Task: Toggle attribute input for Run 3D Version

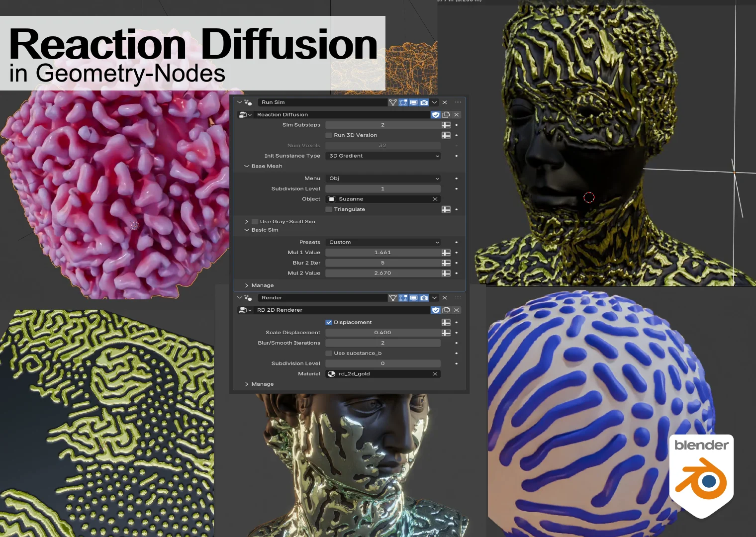Action: [446, 135]
